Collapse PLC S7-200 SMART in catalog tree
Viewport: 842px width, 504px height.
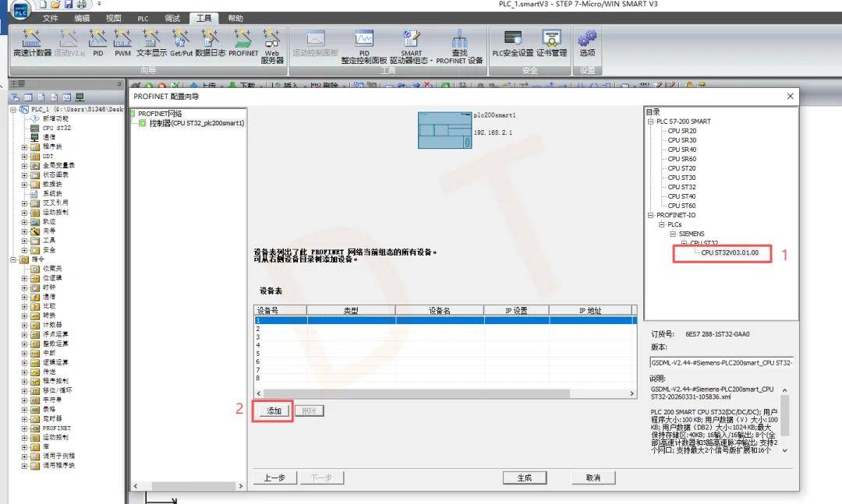(650, 122)
